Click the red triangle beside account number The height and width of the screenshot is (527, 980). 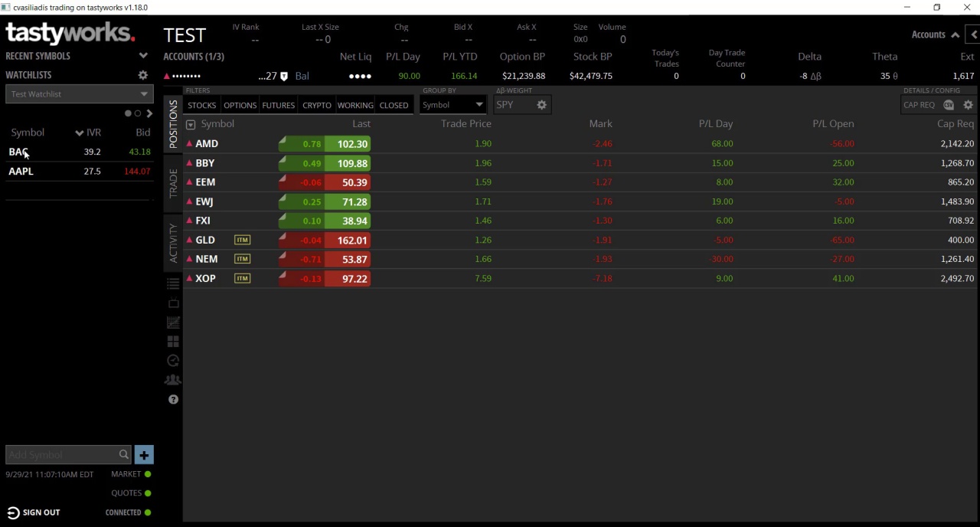click(x=166, y=76)
